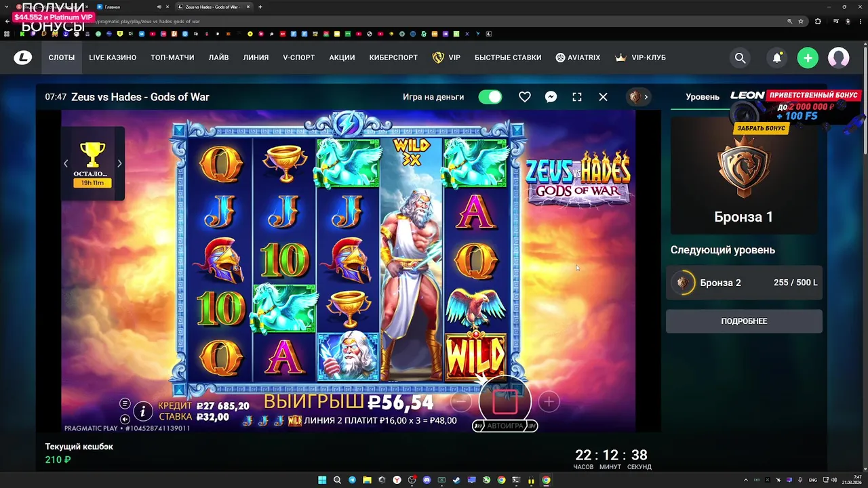Click the ЗАБРАТЬ БОНУС banner button

click(762, 128)
